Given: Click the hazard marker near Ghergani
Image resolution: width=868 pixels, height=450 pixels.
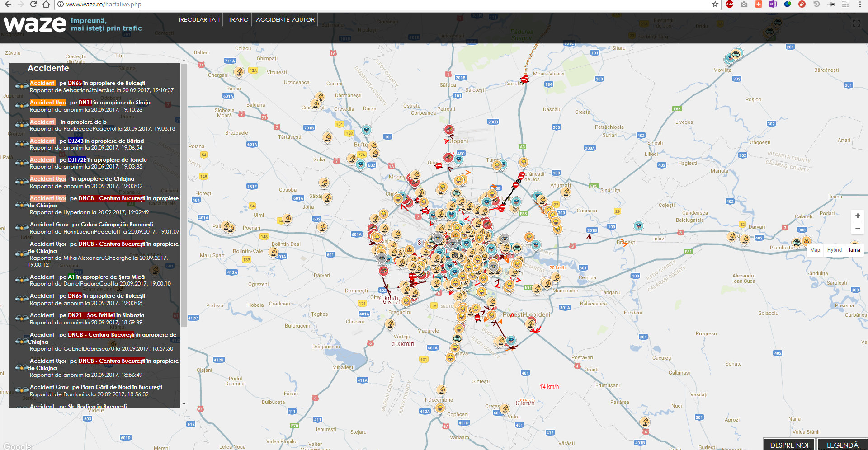Looking at the screenshot, I should (x=240, y=72).
